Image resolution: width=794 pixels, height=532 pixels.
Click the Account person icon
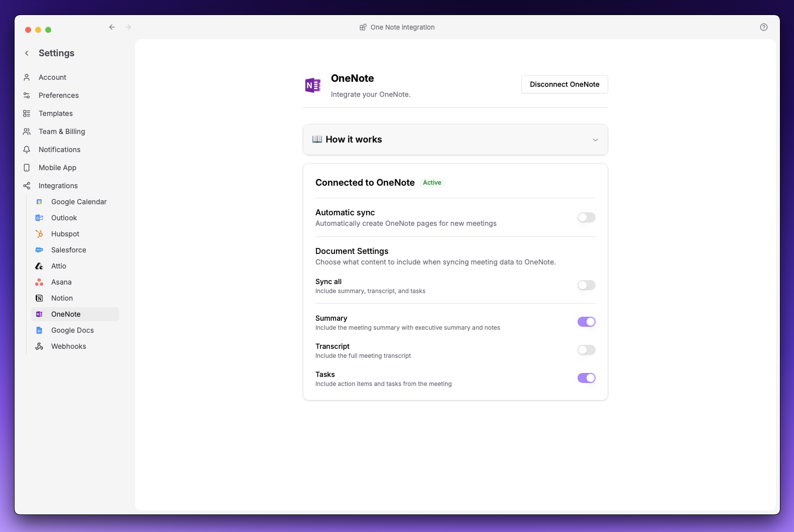(27, 77)
